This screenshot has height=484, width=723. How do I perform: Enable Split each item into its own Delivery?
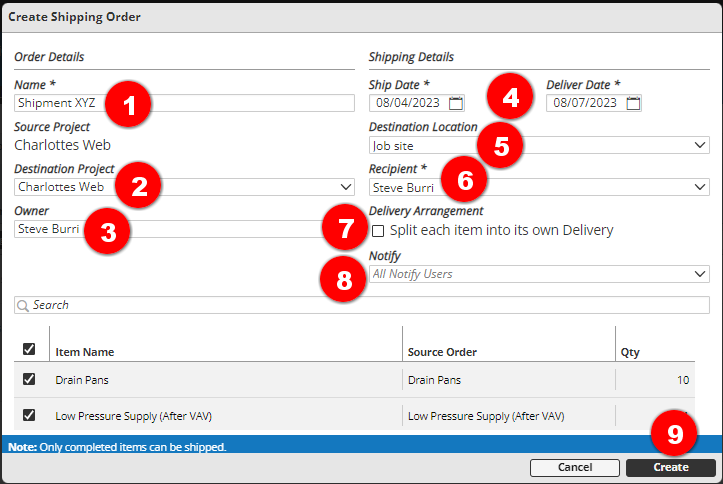(378, 231)
